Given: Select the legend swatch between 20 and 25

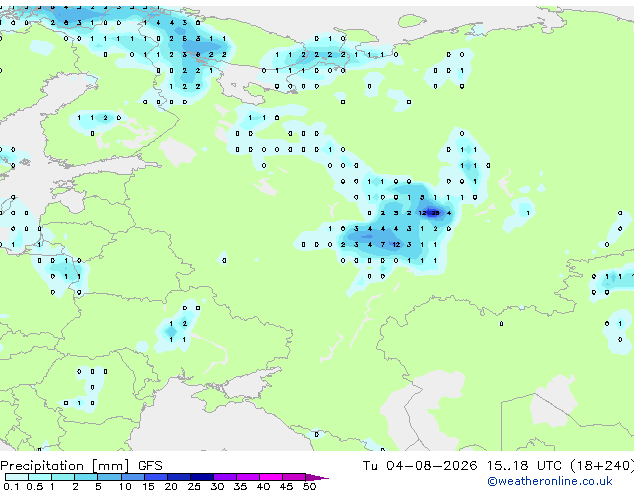Looking at the screenshot, I should pyautogui.click(x=179, y=477).
